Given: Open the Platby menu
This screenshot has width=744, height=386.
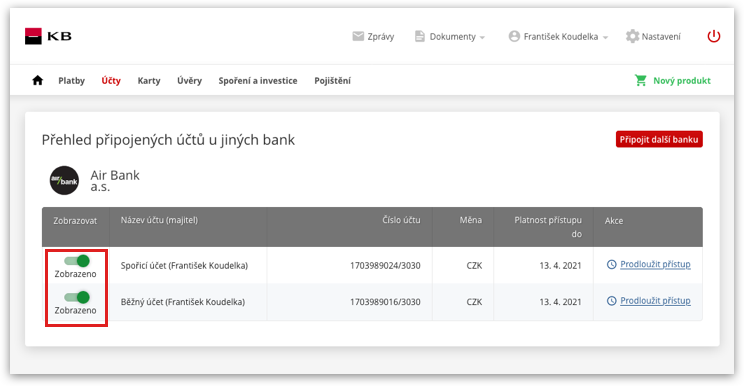Looking at the screenshot, I should click(72, 81).
